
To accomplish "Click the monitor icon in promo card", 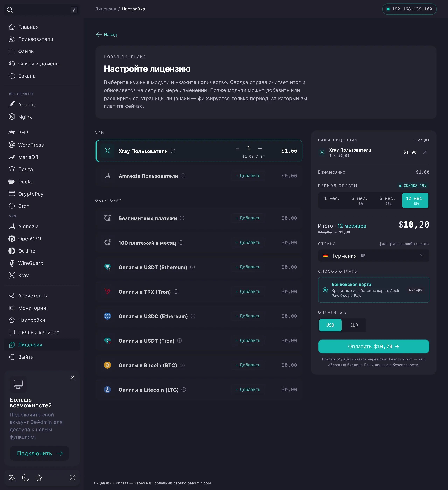I will coord(18,384).
